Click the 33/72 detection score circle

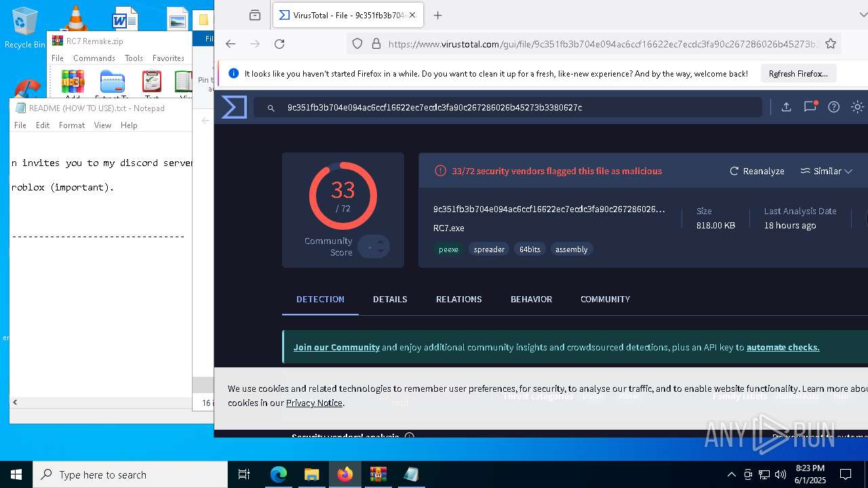[x=343, y=195]
